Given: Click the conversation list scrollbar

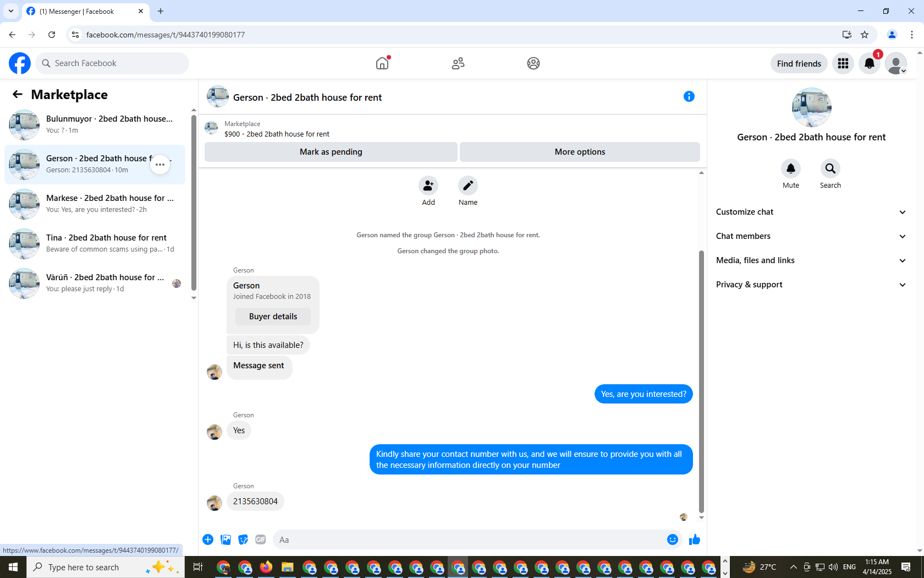Looking at the screenshot, I should (x=194, y=203).
